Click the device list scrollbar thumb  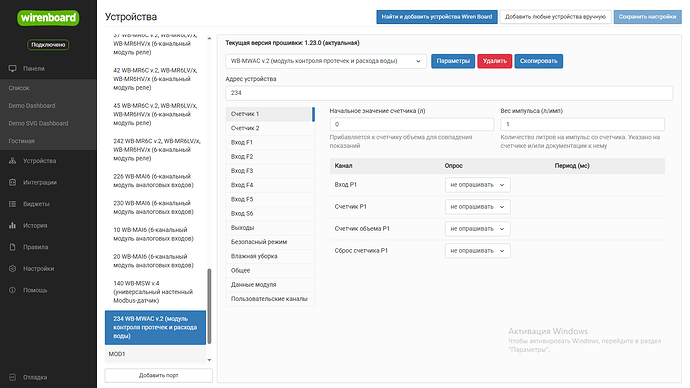pos(209,306)
